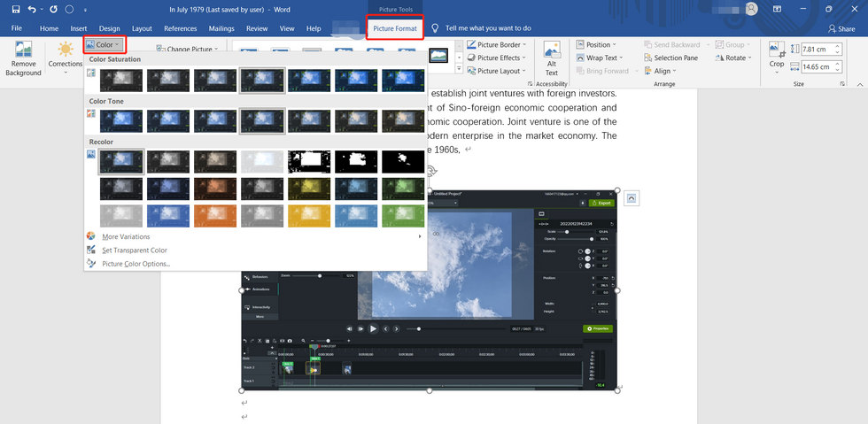
Task: Expand the Rotate dropdown
Action: (735, 58)
